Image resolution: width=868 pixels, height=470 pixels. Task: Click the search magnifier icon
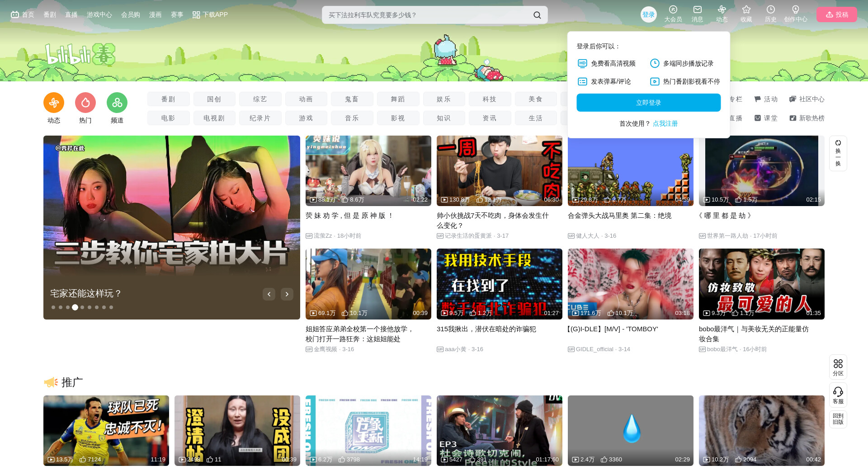click(537, 15)
